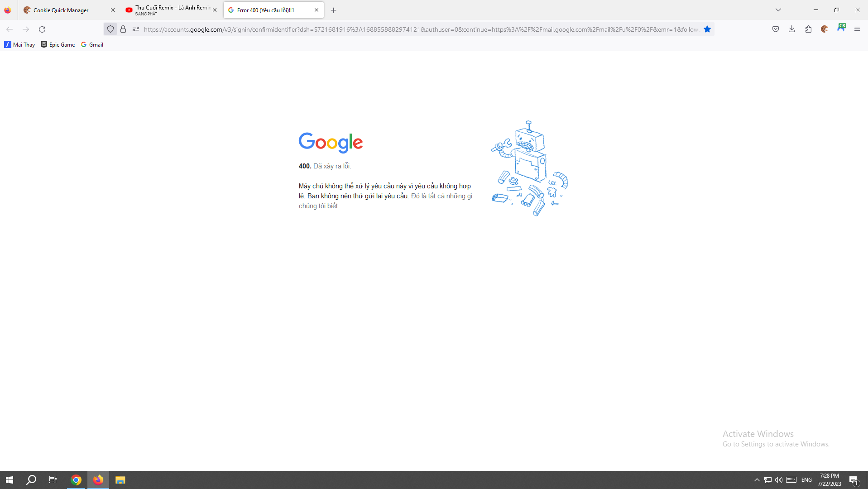Viewport: 868px width, 489px height.
Task: Open the Gmail bookmark
Action: tap(92, 44)
